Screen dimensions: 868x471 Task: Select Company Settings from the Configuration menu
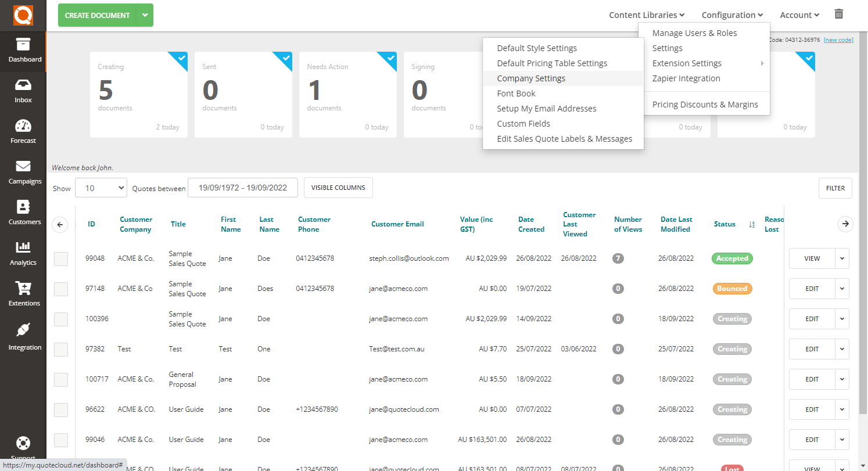(530, 78)
